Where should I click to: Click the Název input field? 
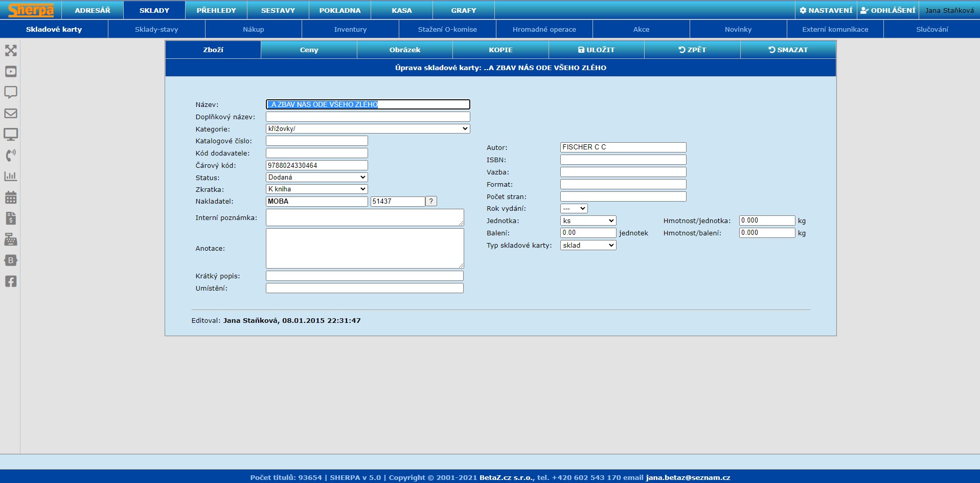(368, 104)
